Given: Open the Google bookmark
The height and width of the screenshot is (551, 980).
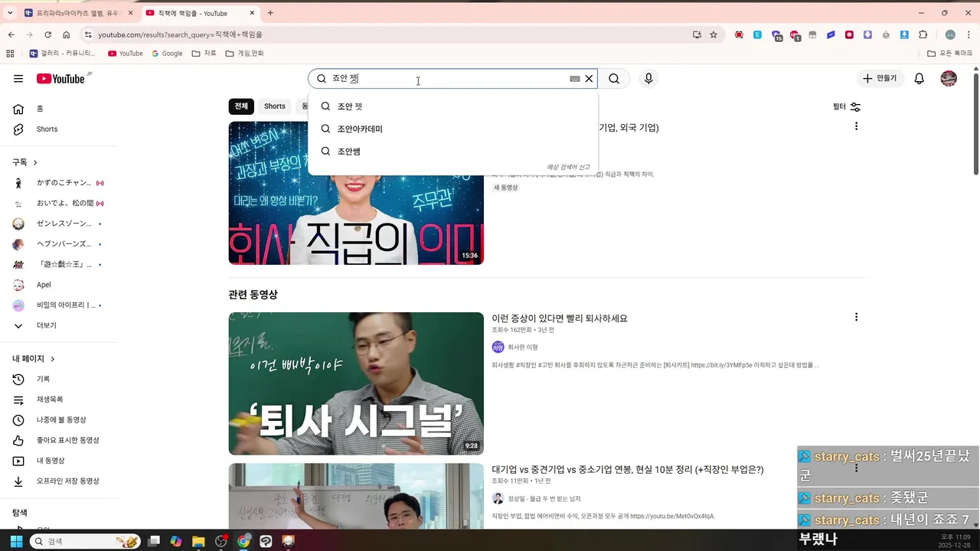Looking at the screenshot, I should [x=167, y=54].
